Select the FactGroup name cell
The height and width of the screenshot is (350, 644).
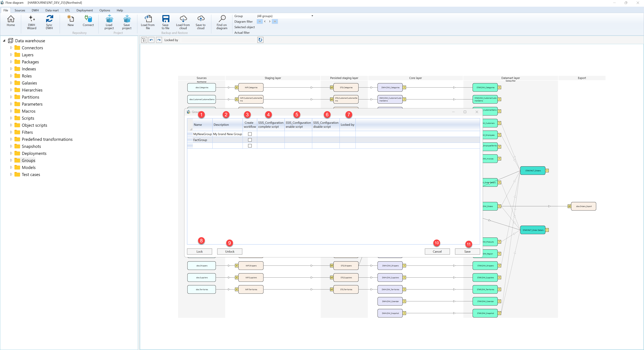click(202, 140)
